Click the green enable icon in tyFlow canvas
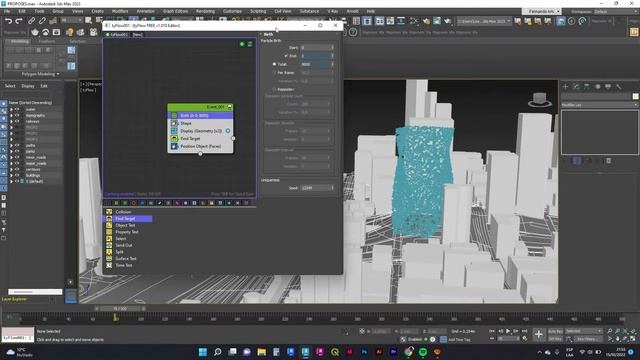The height and width of the screenshot is (360, 640). [242, 44]
